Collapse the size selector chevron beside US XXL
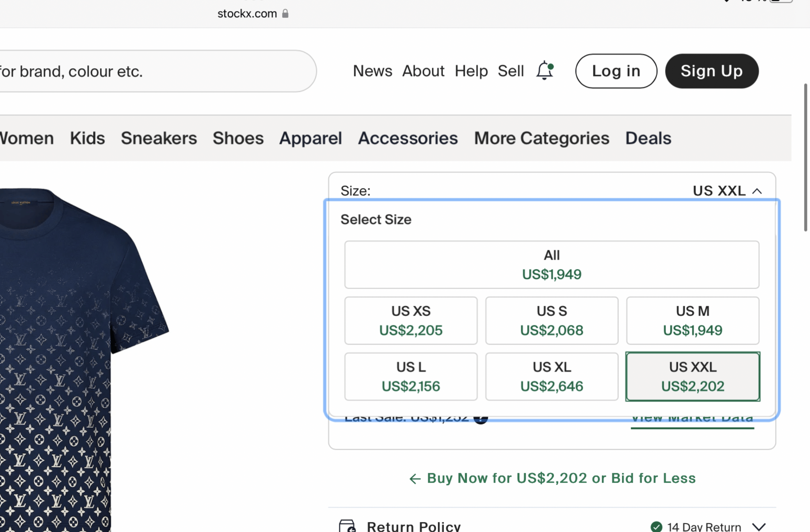The image size is (810, 532). (757, 191)
